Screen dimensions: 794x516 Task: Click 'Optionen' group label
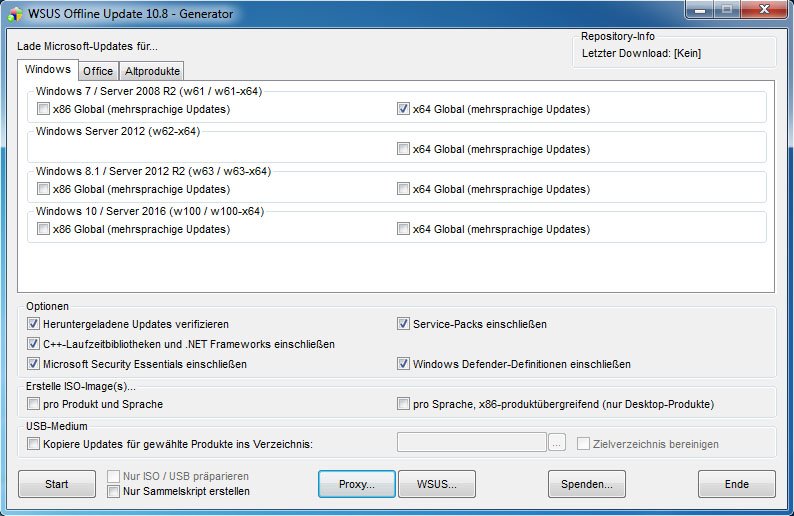pos(48,306)
